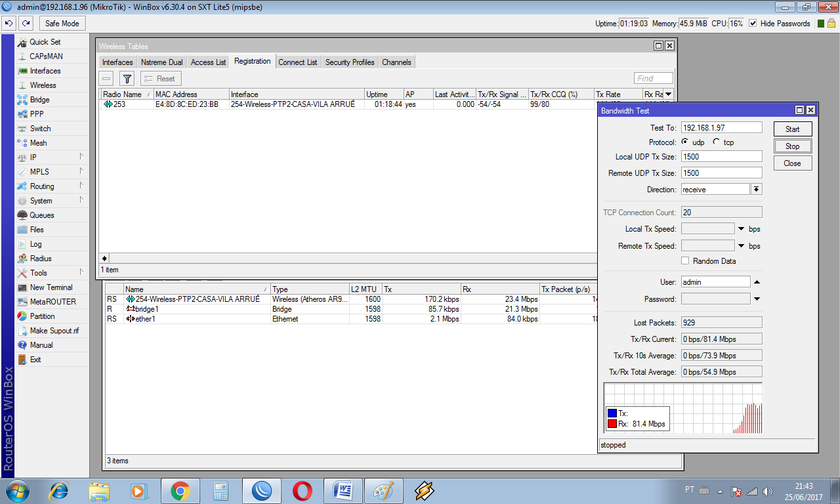This screenshot has height=504, width=840.
Task: Expand the Password field arrow
Action: (x=757, y=299)
